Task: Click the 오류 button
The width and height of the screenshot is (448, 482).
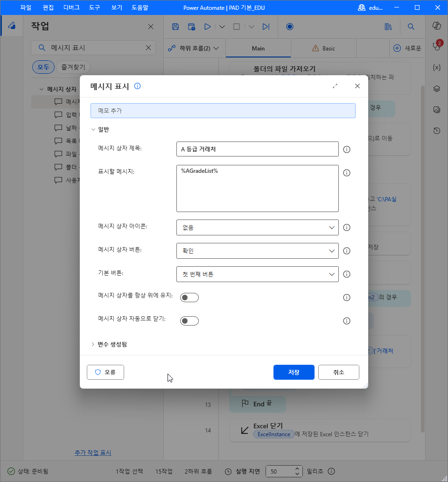Action: click(x=105, y=372)
